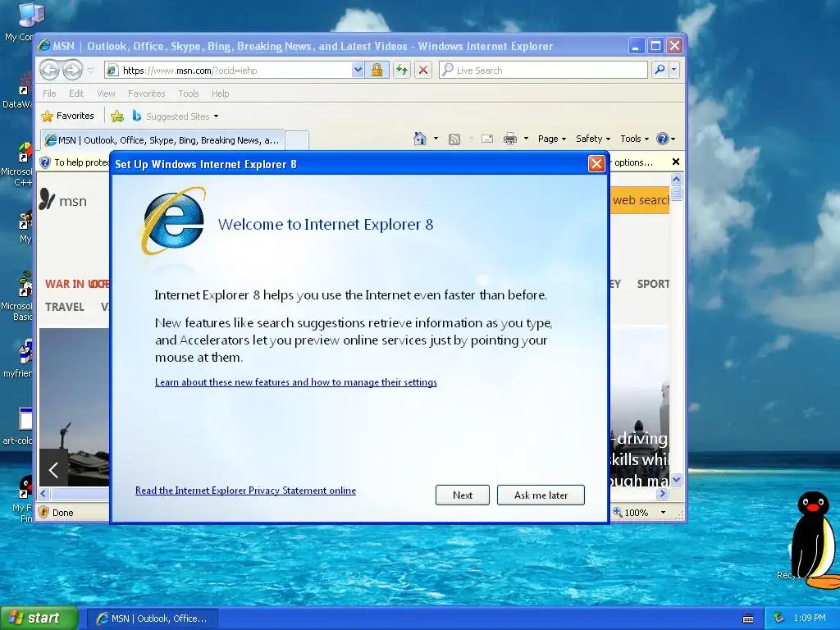
Task: Open the View menu
Action: click(x=106, y=94)
